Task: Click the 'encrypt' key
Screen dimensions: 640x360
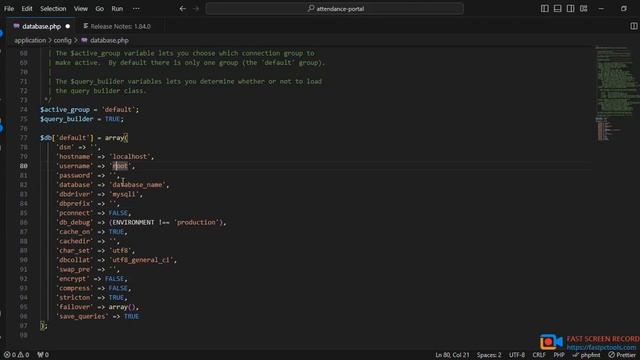Action: coord(73,279)
